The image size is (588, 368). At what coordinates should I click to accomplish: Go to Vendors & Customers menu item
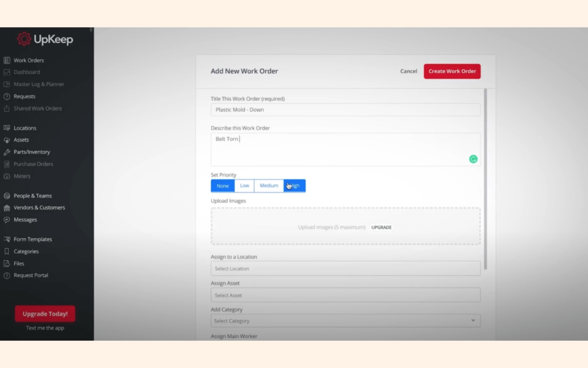coord(39,208)
